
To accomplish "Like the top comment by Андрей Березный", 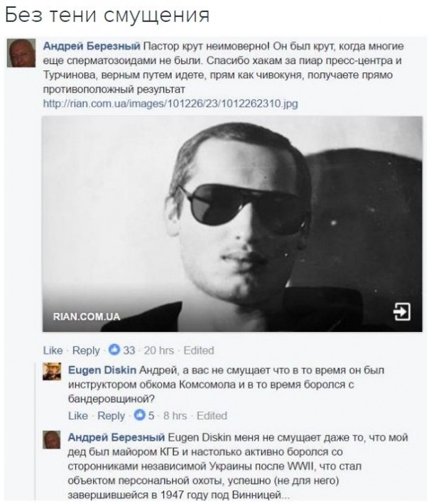I will click(x=53, y=350).
